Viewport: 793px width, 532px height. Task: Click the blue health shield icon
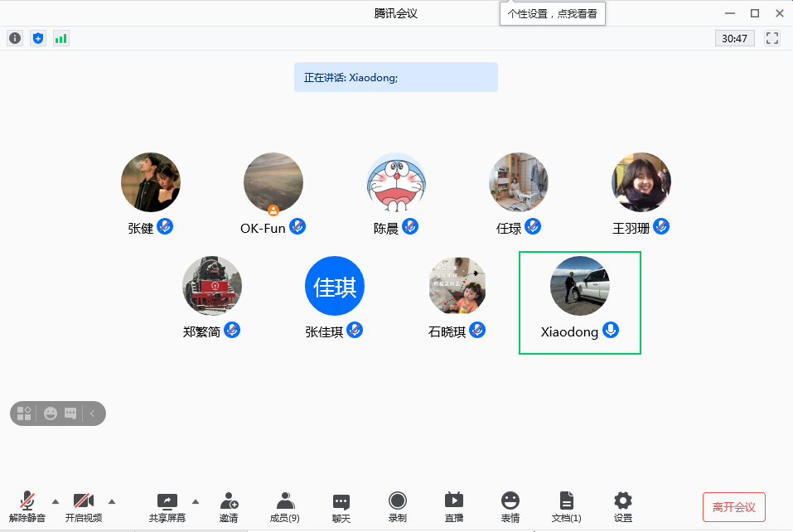(38, 37)
